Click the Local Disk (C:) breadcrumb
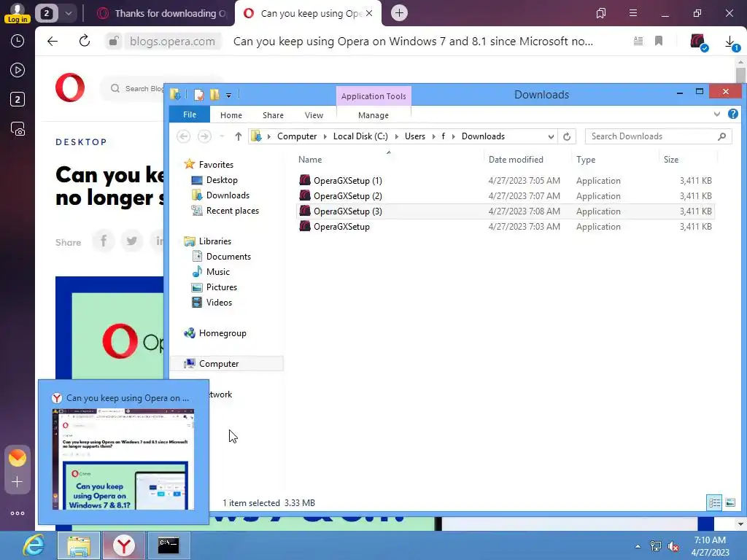747x560 pixels. coord(360,136)
